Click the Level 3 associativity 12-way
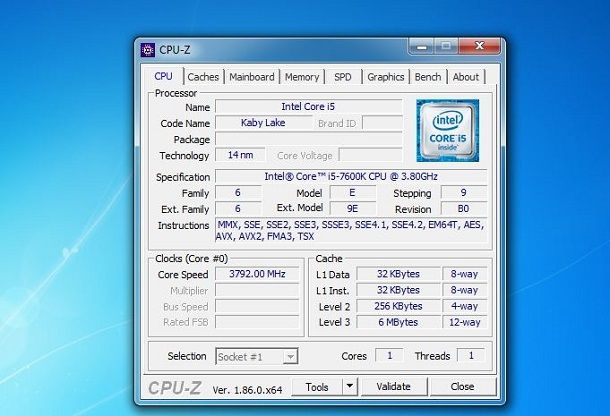The image size is (610, 416). point(465,322)
